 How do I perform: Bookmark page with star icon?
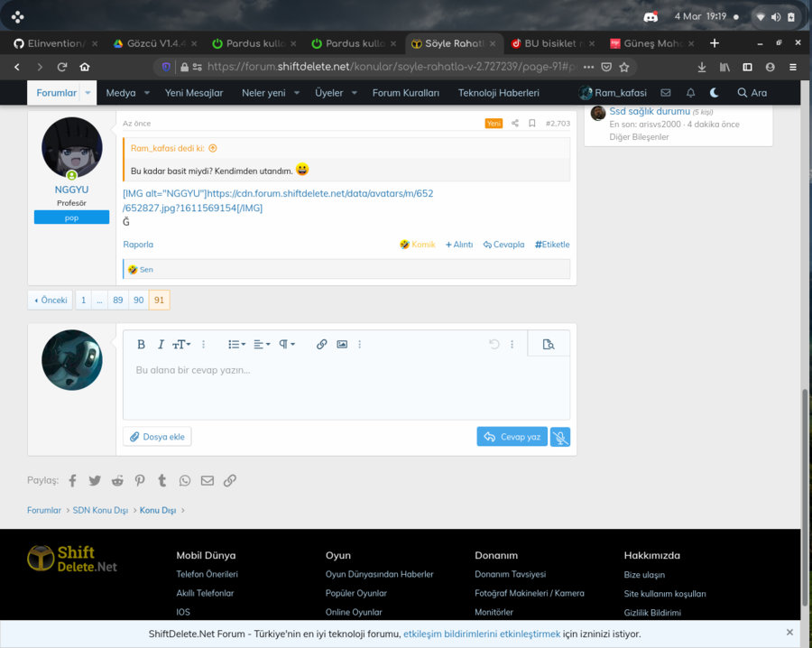tap(624, 67)
